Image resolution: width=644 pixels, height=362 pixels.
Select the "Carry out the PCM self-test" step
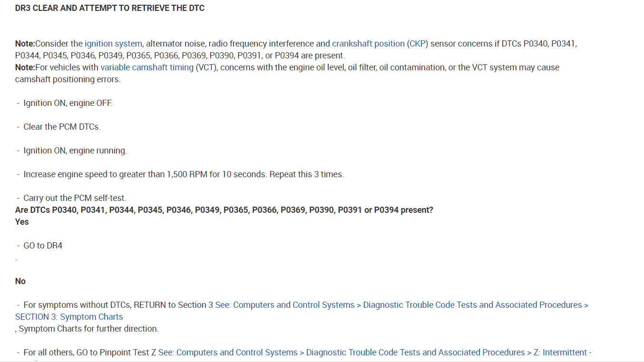(x=75, y=198)
